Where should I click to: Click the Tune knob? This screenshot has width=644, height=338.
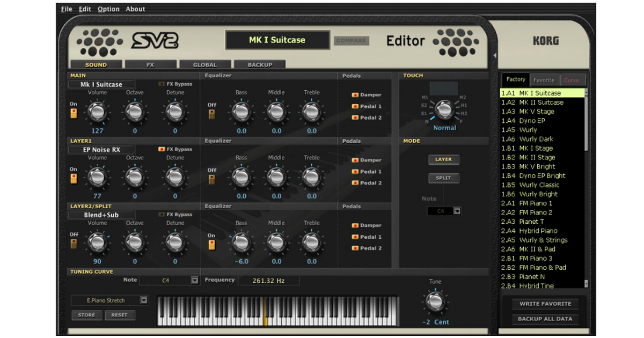point(435,302)
